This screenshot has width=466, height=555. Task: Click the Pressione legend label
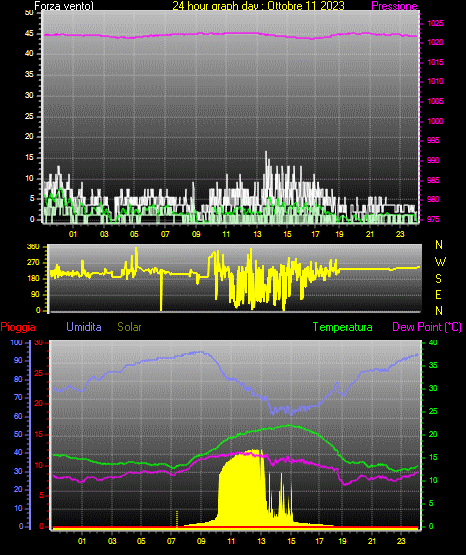(394, 6)
